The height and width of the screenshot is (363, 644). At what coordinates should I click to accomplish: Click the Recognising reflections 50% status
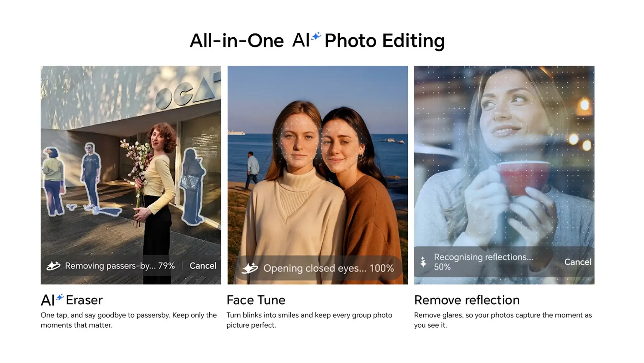tap(483, 262)
